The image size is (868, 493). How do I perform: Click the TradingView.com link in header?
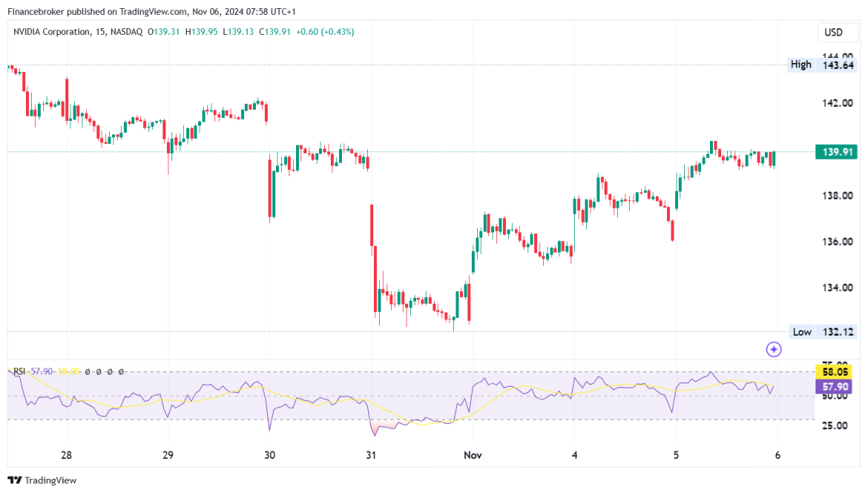click(x=154, y=12)
